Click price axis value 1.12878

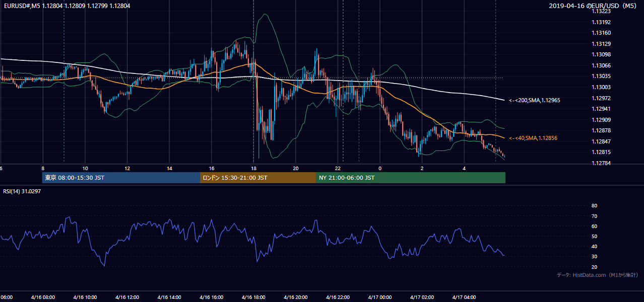tap(601, 130)
